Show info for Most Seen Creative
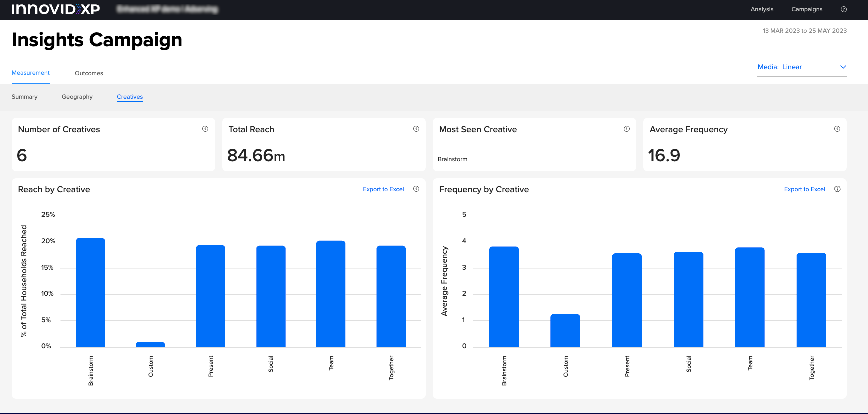This screenshot has width=868, height=414. 627,129
